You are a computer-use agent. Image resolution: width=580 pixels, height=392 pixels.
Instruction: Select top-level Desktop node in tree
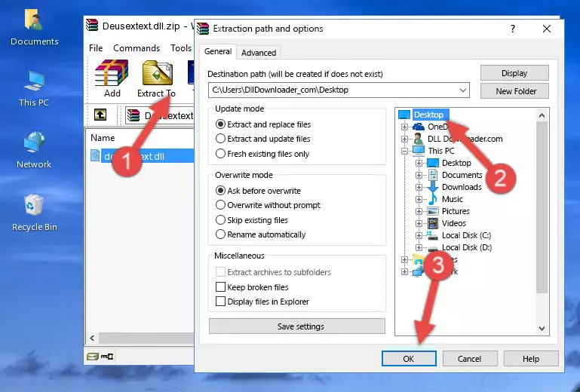[428, 115]
